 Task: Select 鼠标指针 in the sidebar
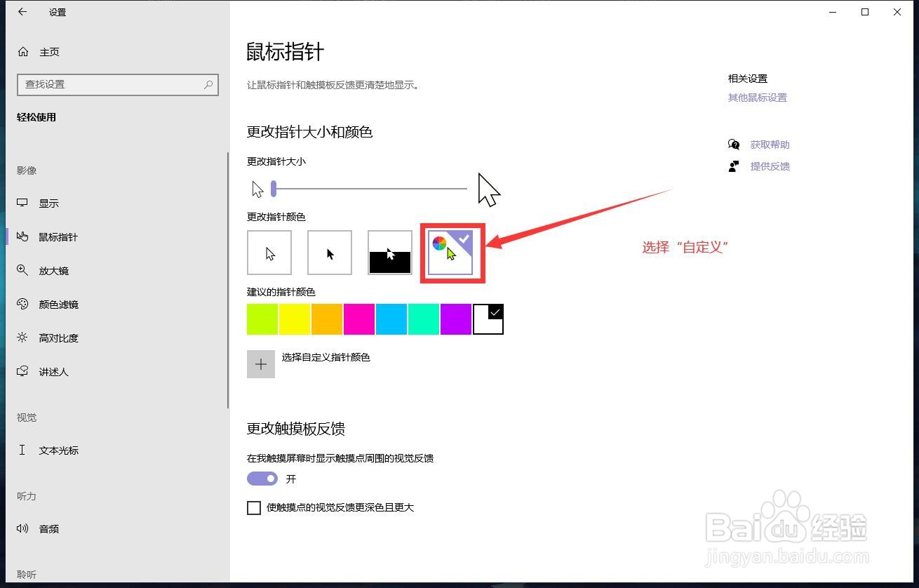pyautogui.click(x=58, y=237)
